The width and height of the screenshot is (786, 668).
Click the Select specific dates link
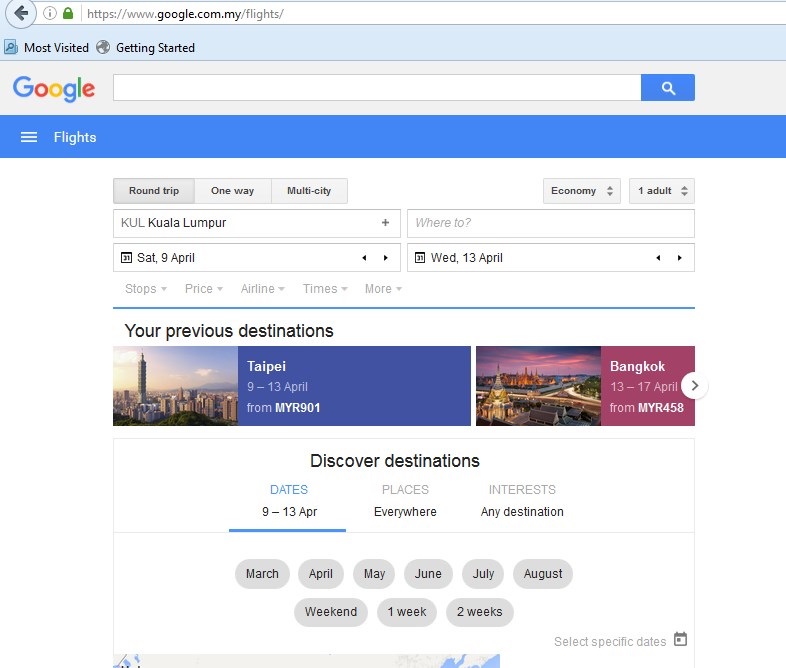pyautogui.click(x=610, y=641)
